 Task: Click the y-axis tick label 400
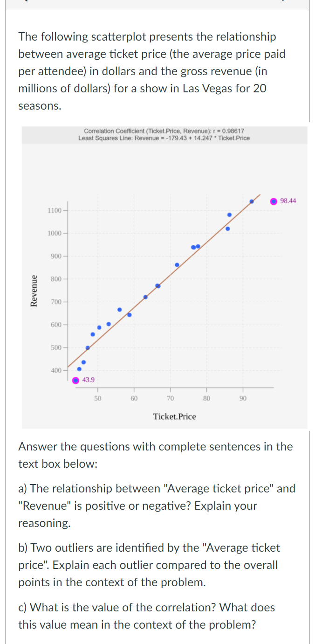[56, 371]
